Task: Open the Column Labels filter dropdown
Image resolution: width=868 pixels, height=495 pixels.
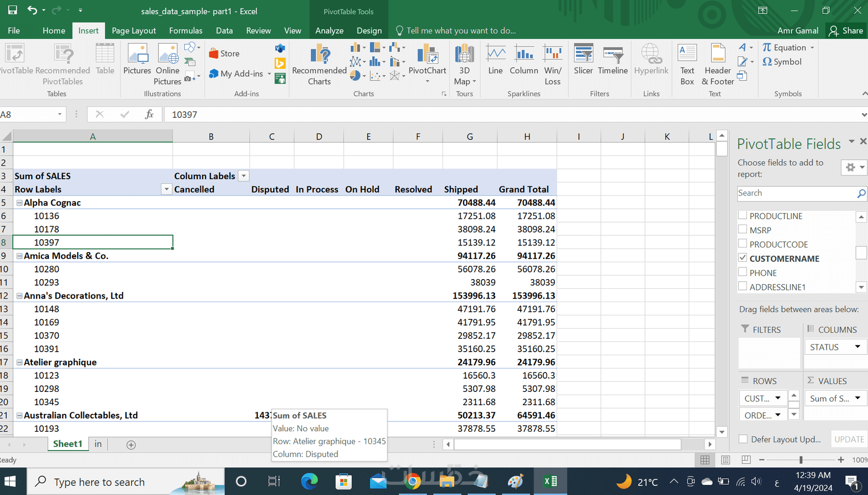Action: click(x=244, y=176)
